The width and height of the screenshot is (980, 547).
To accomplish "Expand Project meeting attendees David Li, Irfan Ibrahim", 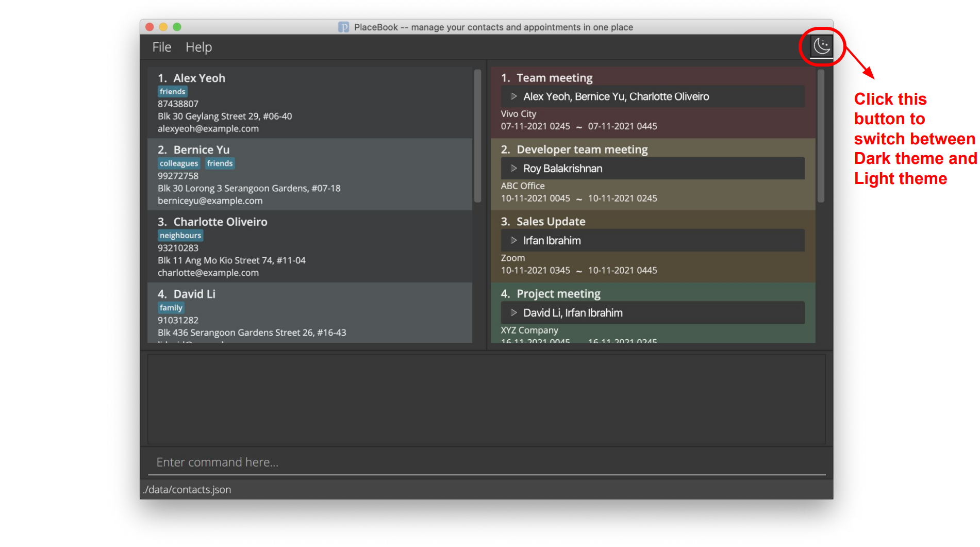I will 514,313.
